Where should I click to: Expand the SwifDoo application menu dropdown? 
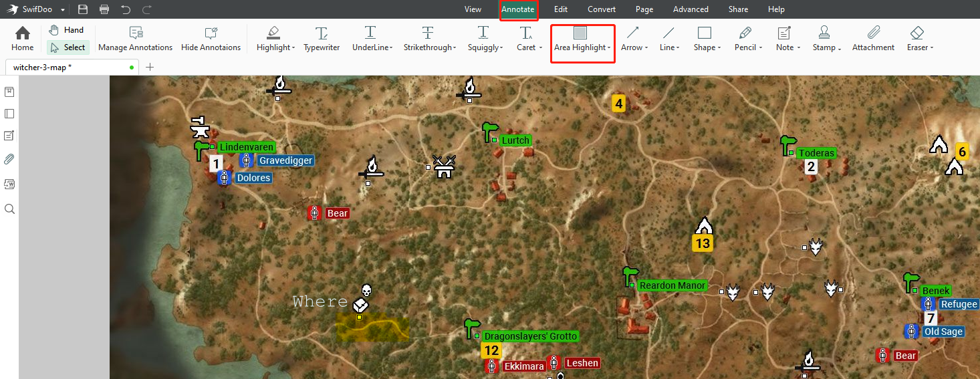point(62,10)
